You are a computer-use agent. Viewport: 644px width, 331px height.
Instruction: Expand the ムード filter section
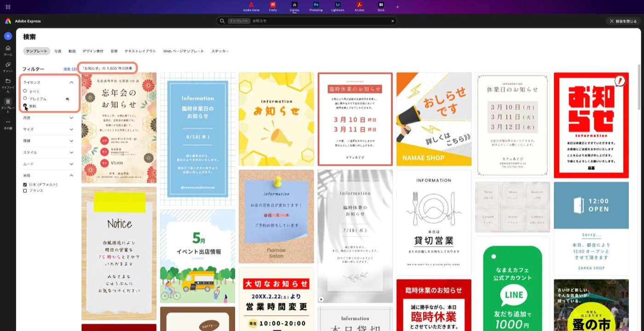coord(71,164)
